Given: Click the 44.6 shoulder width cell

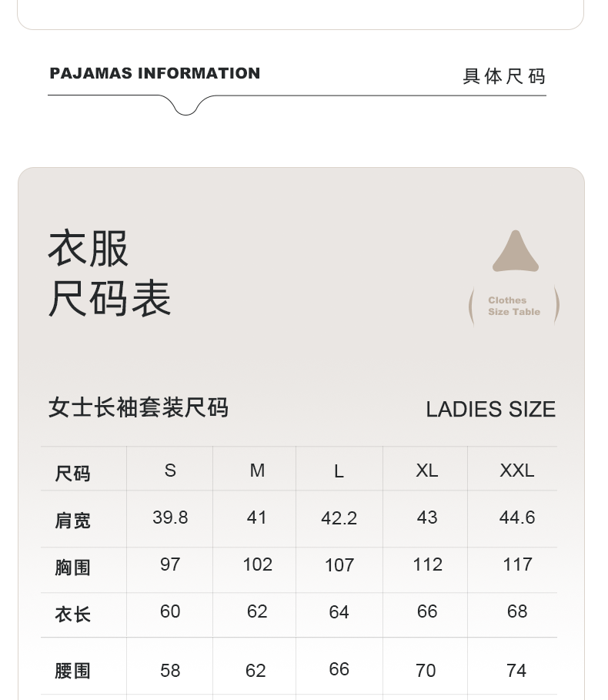Looking at the screenshot, I should coord(516,517).
